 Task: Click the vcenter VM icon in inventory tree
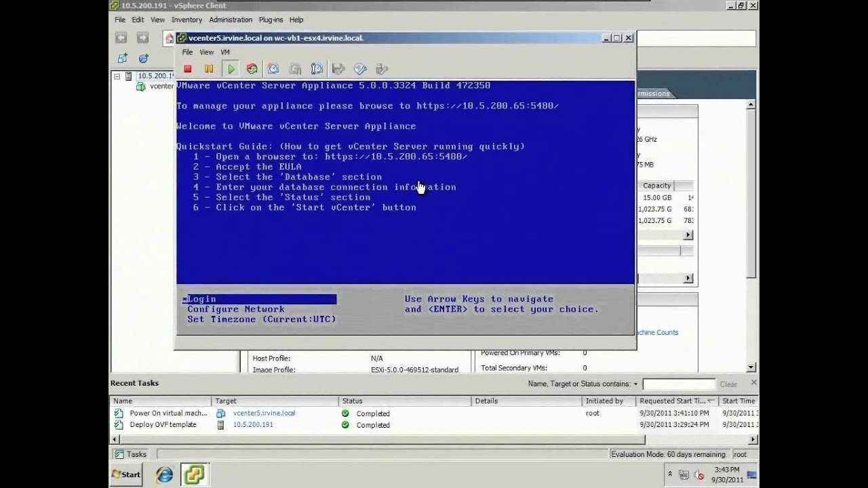tap(141, 87)
